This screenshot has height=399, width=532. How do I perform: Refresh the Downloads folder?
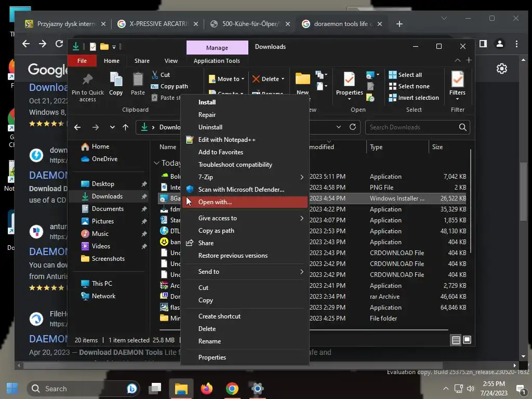coord(353,127)
